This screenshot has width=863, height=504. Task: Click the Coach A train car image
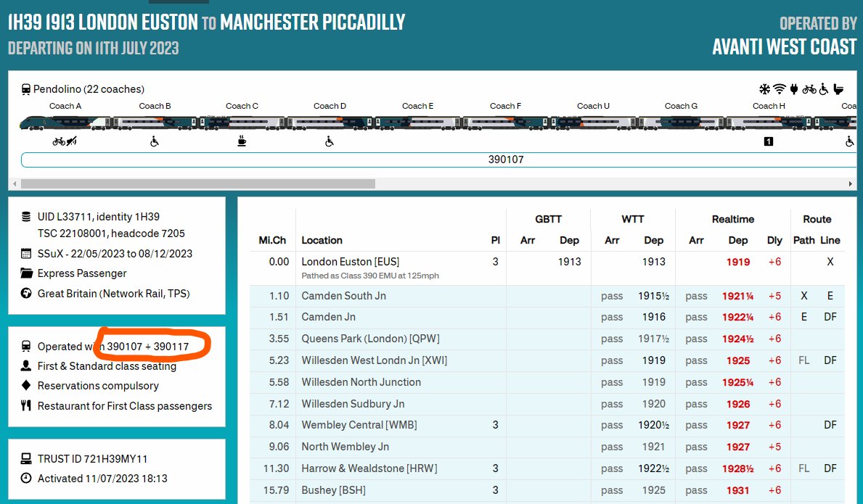pos(65,123)
